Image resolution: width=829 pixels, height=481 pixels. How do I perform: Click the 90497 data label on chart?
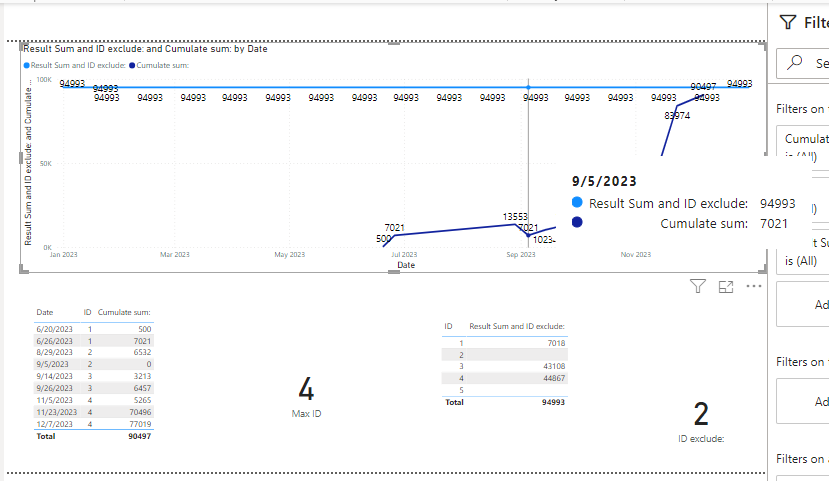pyautogui.click(x=703, y=87)
